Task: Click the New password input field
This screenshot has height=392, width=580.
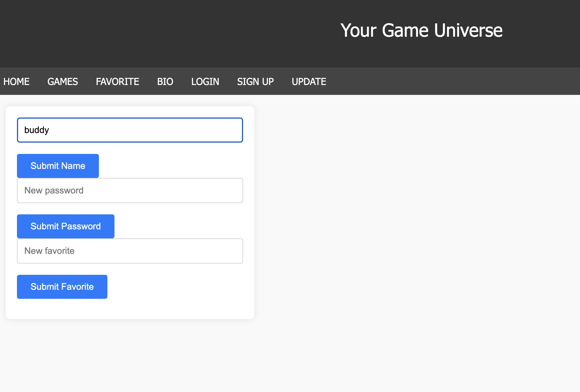Action: pyautogui.click(x=130, y=190)
